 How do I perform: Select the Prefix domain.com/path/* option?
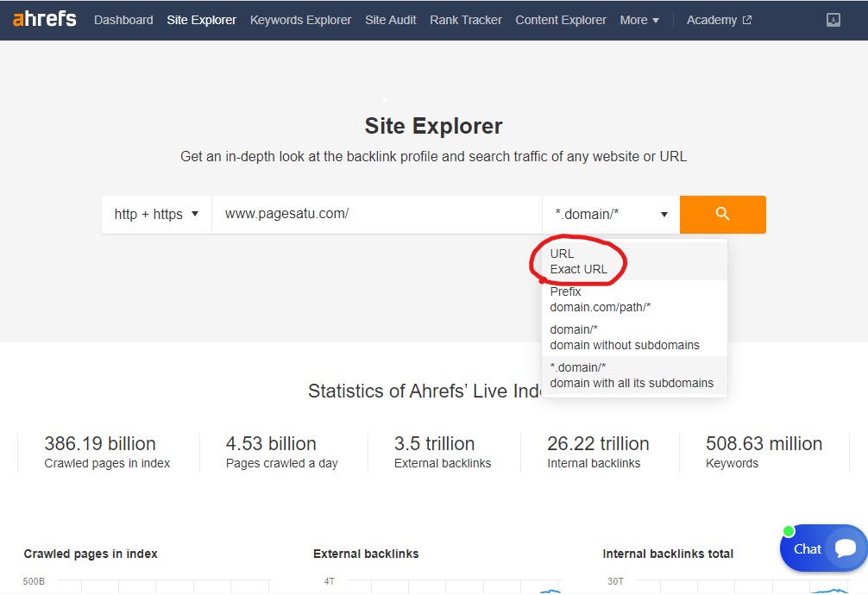634,299
